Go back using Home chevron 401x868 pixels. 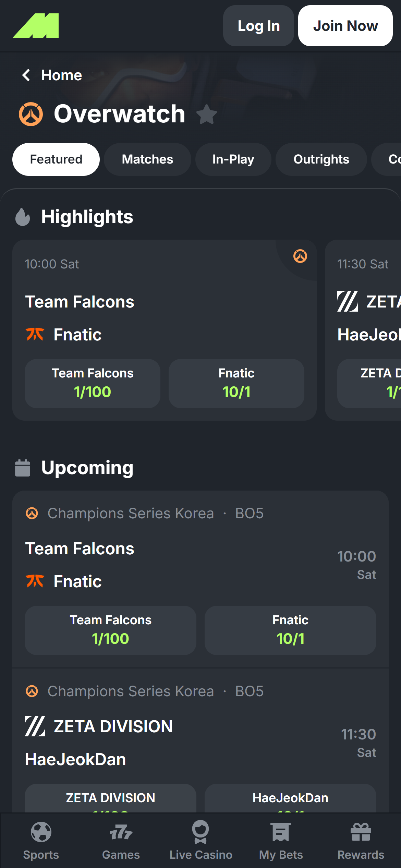click(x=26, y=75)
